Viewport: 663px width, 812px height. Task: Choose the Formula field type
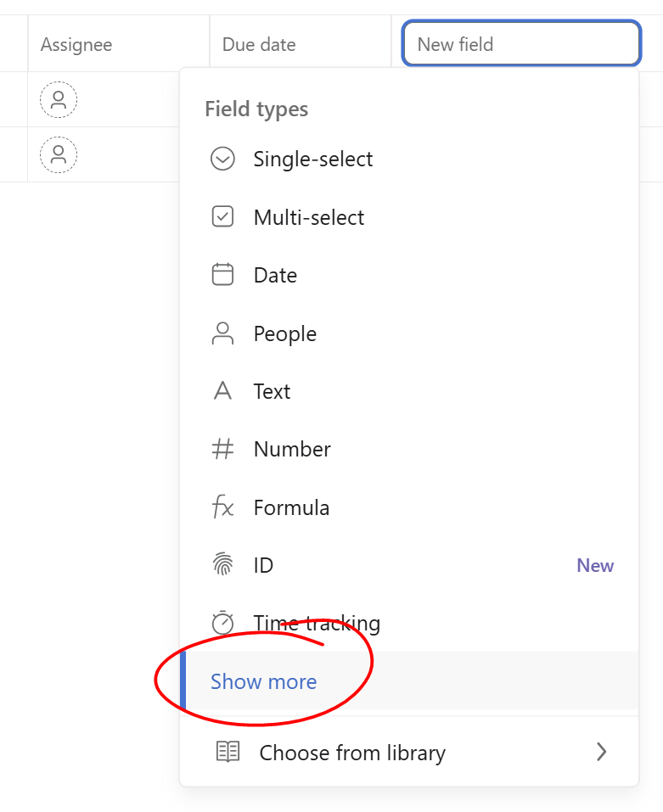click(409, 507)
